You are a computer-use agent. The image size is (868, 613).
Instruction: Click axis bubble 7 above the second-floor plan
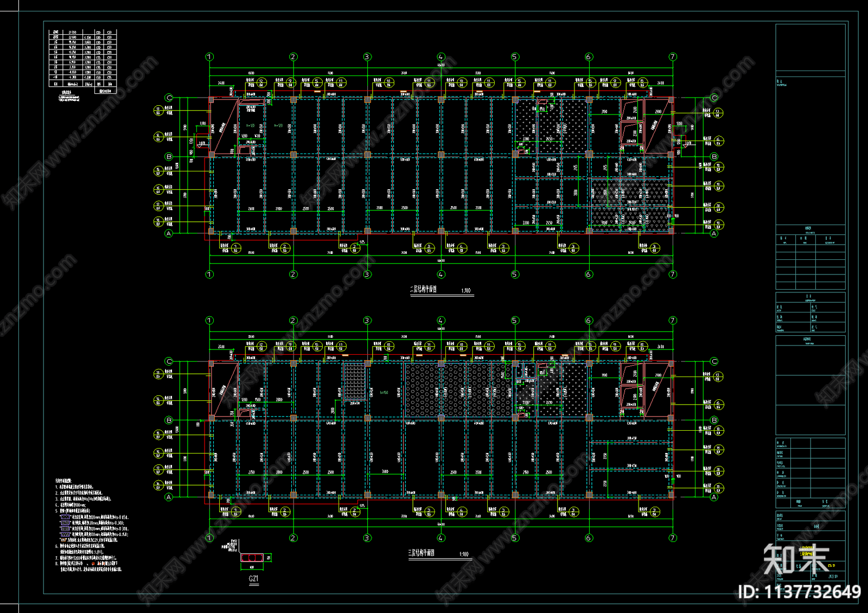tap(673, 56)
